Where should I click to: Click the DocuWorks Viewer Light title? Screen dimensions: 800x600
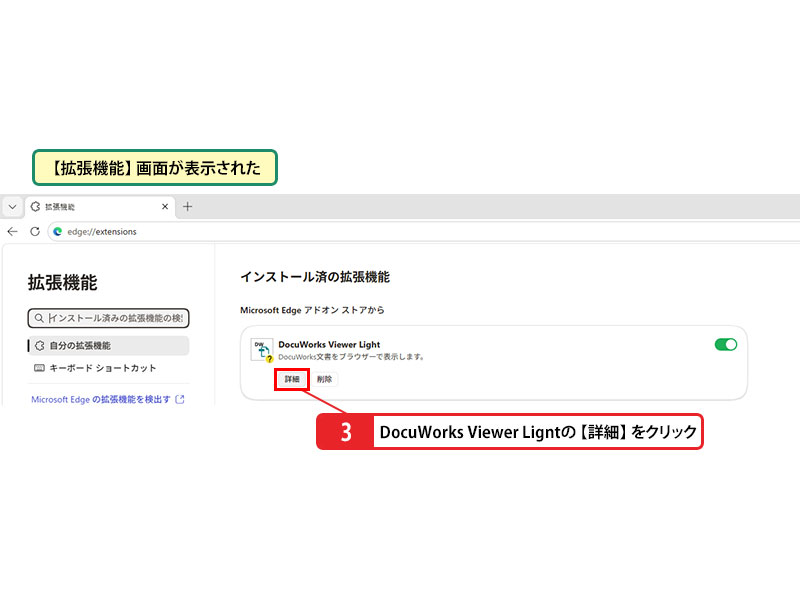point(329,344)
